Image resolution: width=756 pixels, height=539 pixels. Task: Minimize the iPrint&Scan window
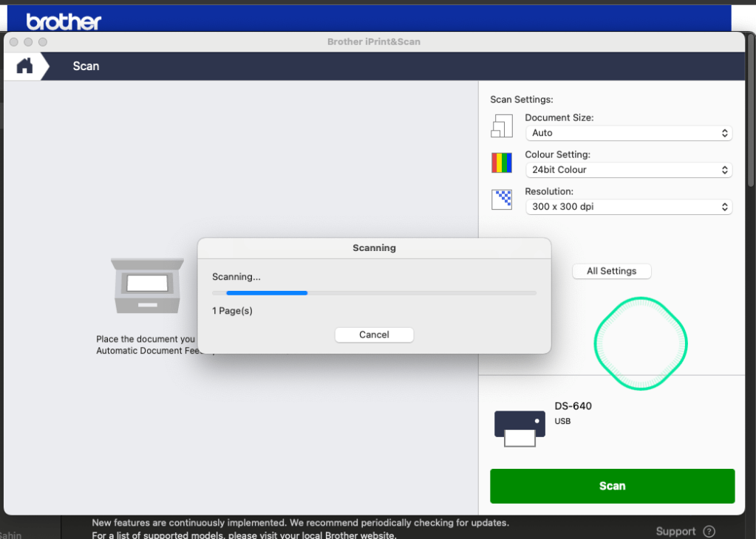28,42
